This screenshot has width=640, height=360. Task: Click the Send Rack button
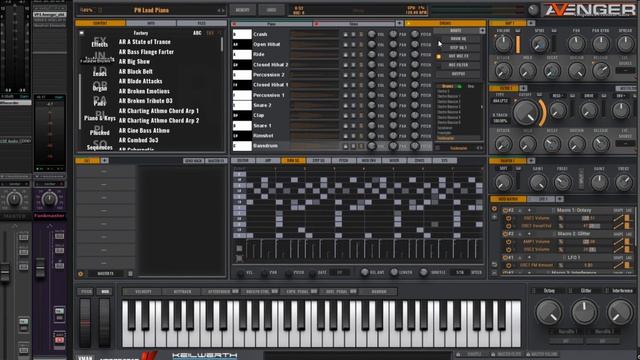[x=193, y=161]
